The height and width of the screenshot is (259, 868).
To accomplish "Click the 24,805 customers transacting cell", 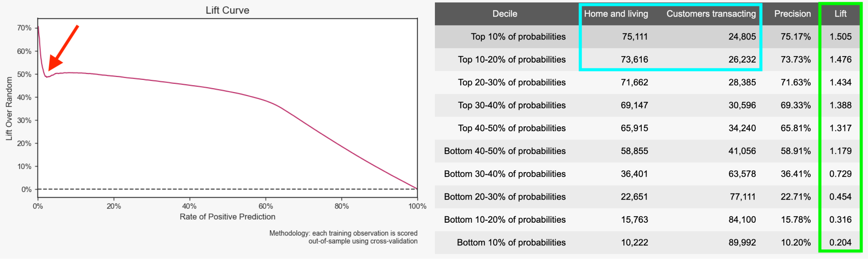I will (742, 37).
